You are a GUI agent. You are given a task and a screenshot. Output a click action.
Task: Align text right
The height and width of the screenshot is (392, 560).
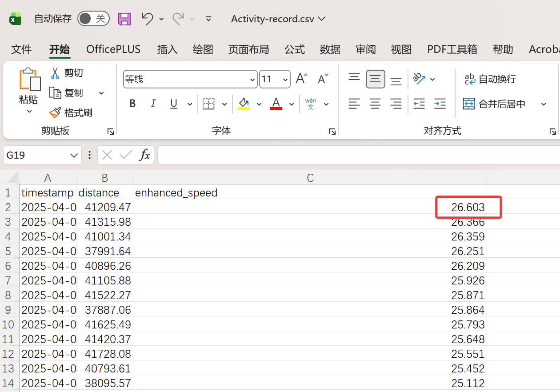point(396,104)
